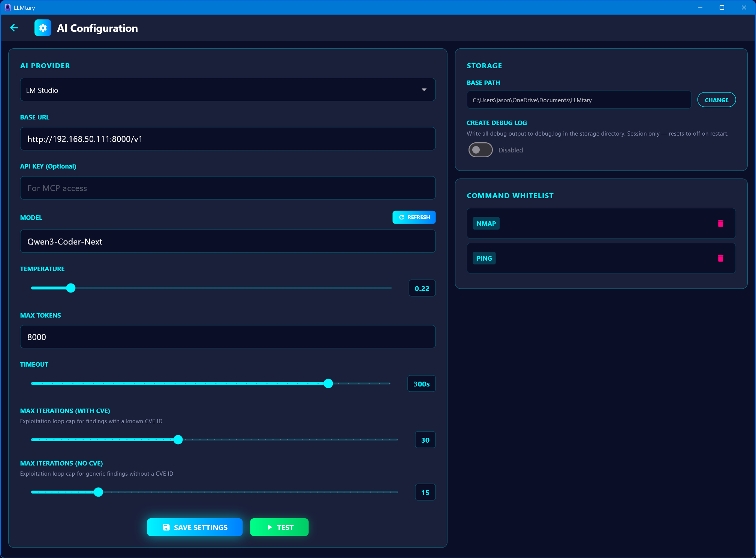Enable the Create Debug Log toggle
Viewport: 756px width, 558px height.
pyautogui.click(x=481, y=150)
